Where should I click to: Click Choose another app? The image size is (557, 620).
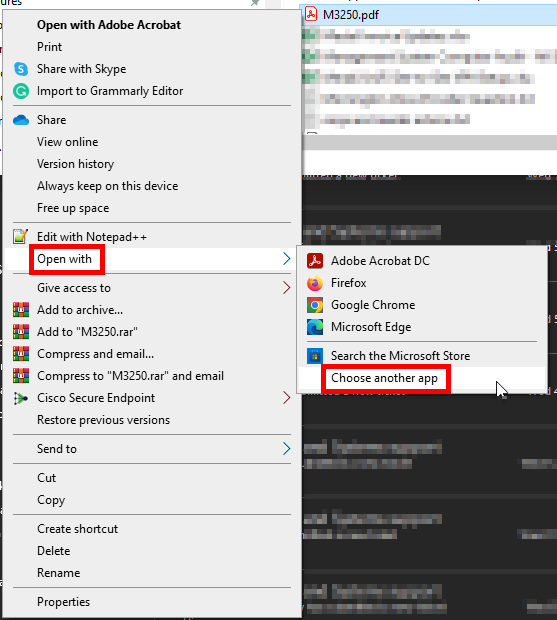tap(422, 378)
